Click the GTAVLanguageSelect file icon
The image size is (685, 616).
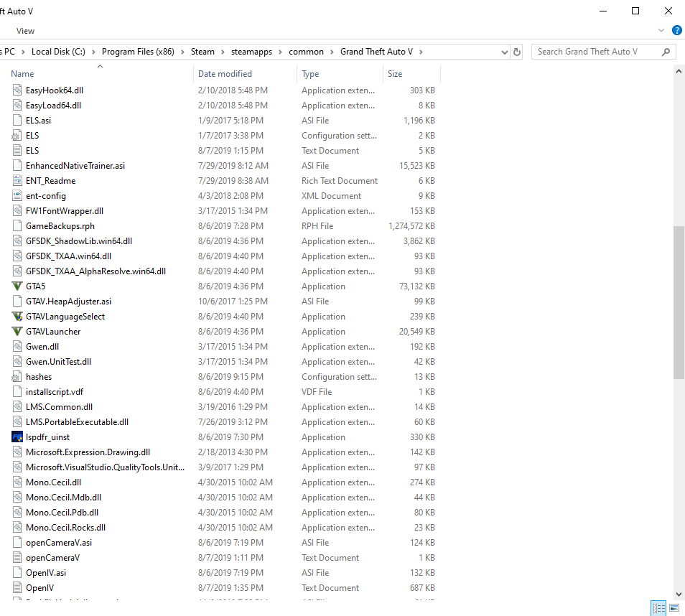(17, 317)
